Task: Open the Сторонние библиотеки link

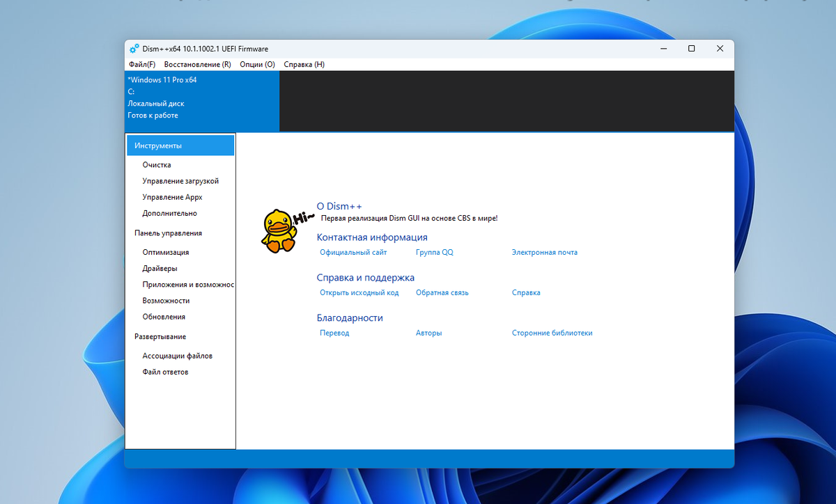Action: pyautogui.click(x=552, y=333)
